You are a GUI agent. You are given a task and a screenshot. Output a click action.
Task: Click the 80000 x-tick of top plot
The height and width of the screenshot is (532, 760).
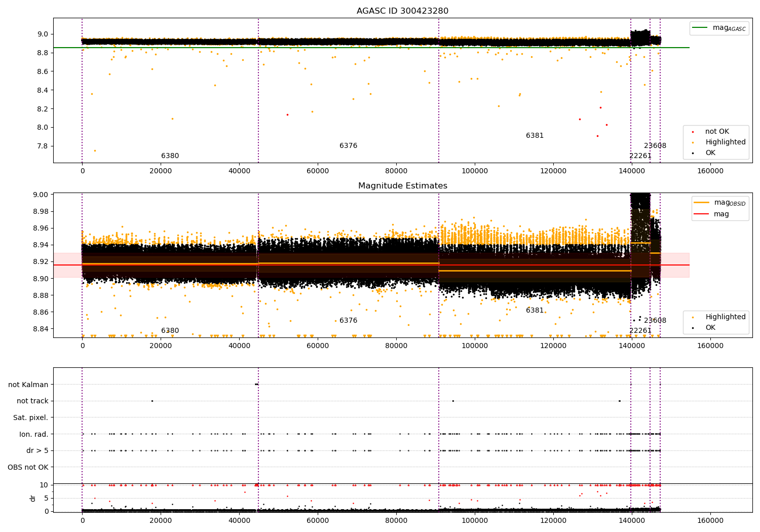[x=396, y=171]
